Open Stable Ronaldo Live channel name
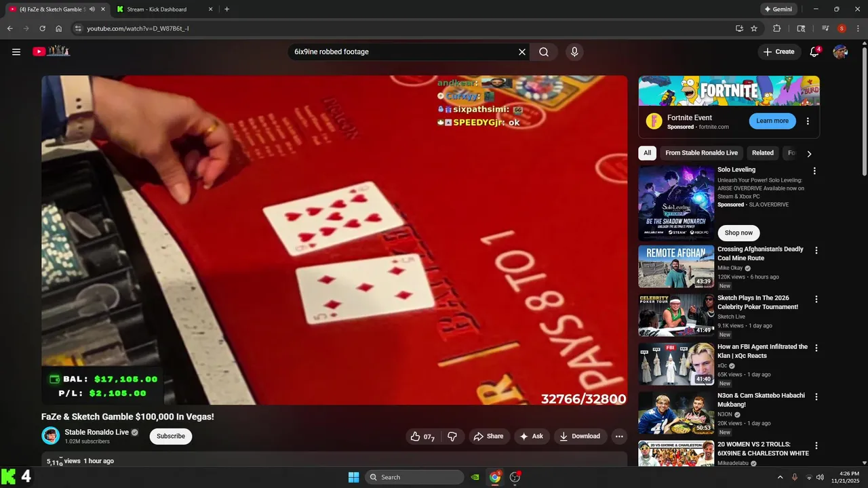 (96, 432)
